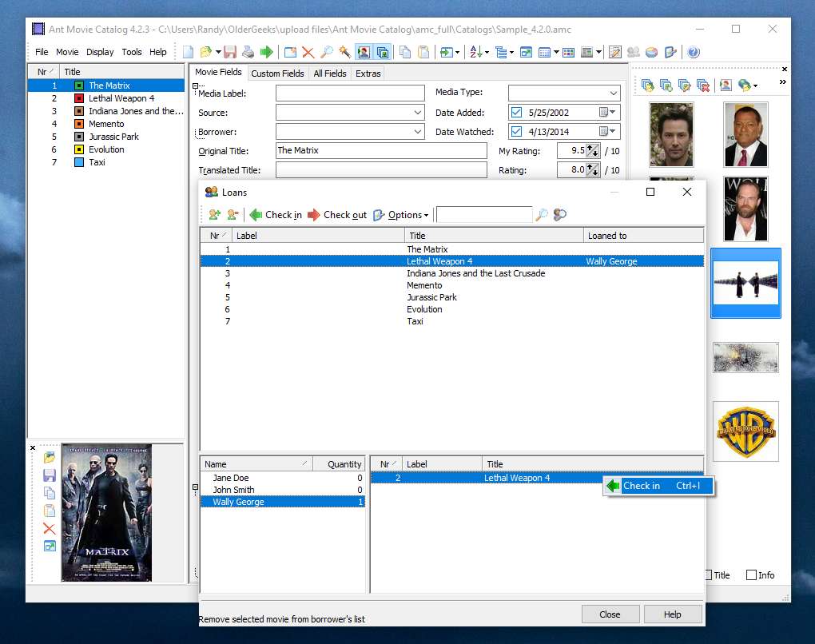Viewport: 815px width, 644px height.
Task: Toggle the gray checkbox beside Jurassic Park
Action: 79,137
